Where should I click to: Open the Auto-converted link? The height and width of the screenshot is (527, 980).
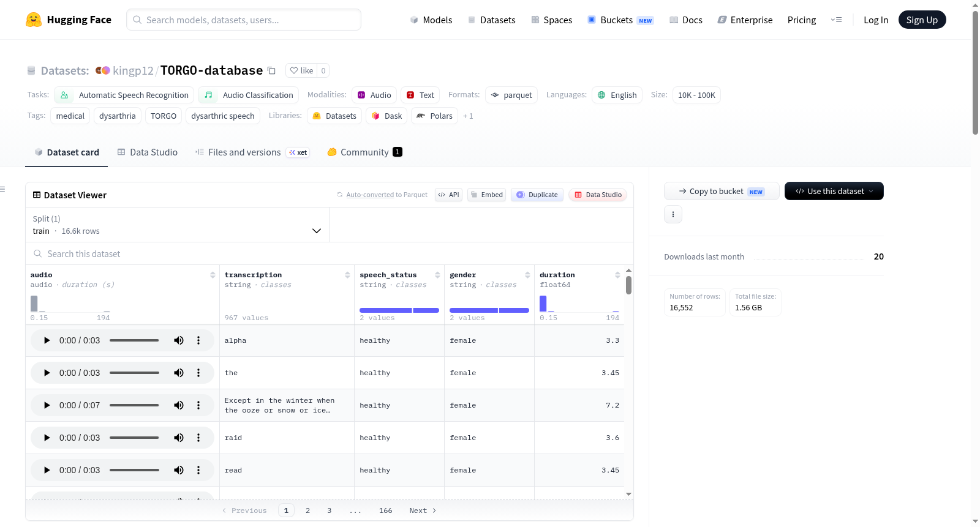(x=370, y=195)
